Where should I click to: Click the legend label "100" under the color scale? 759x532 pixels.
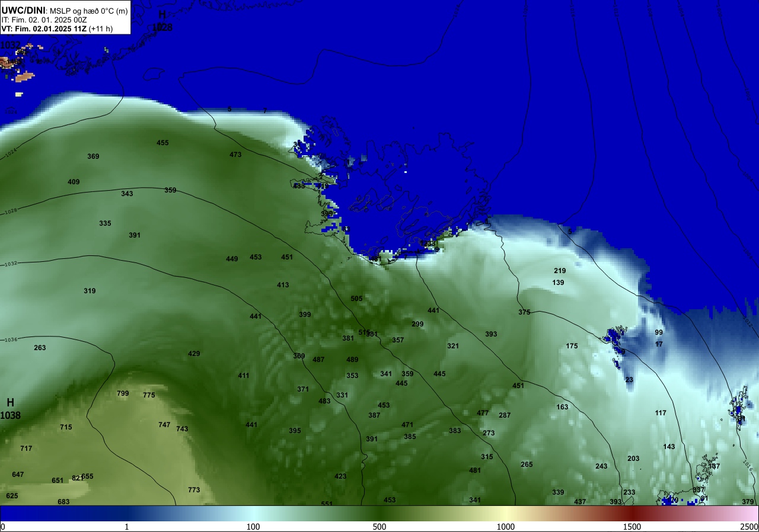coord(253,527)
